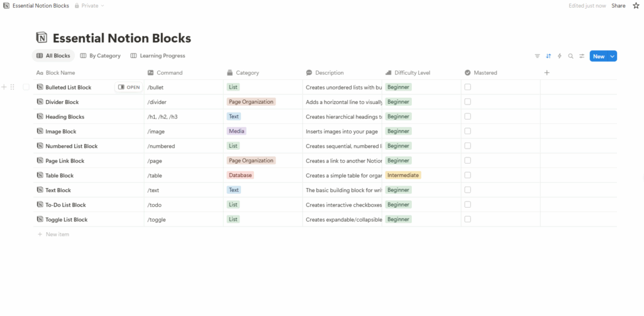
Task: Click the Media category tag on Image Block
Action: pos(236,132)
